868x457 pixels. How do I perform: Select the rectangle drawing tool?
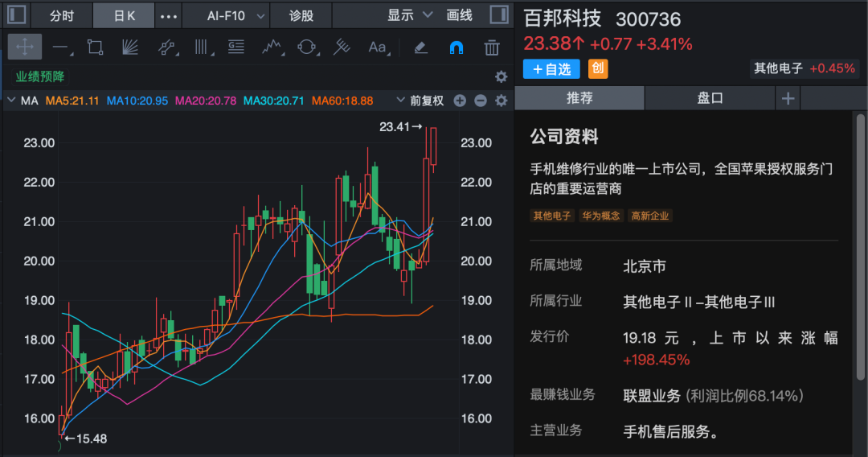(95, 47)
